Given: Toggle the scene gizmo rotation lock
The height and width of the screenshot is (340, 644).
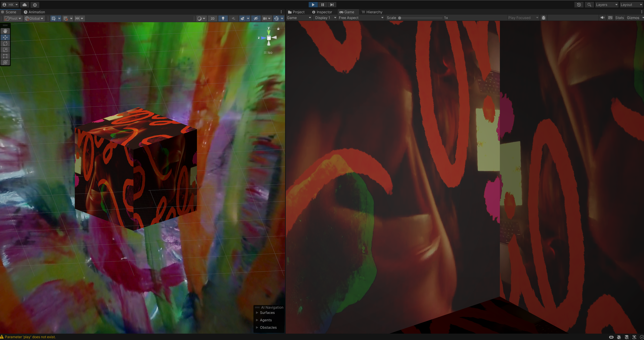Looking at the screenshot, I should click(x=278, y=29).
